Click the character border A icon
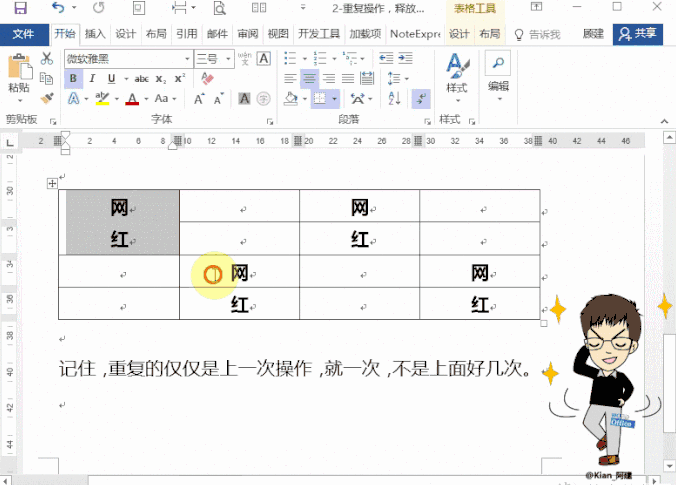Viewport: 676px width, 485px height. click(x=263, y=58)
